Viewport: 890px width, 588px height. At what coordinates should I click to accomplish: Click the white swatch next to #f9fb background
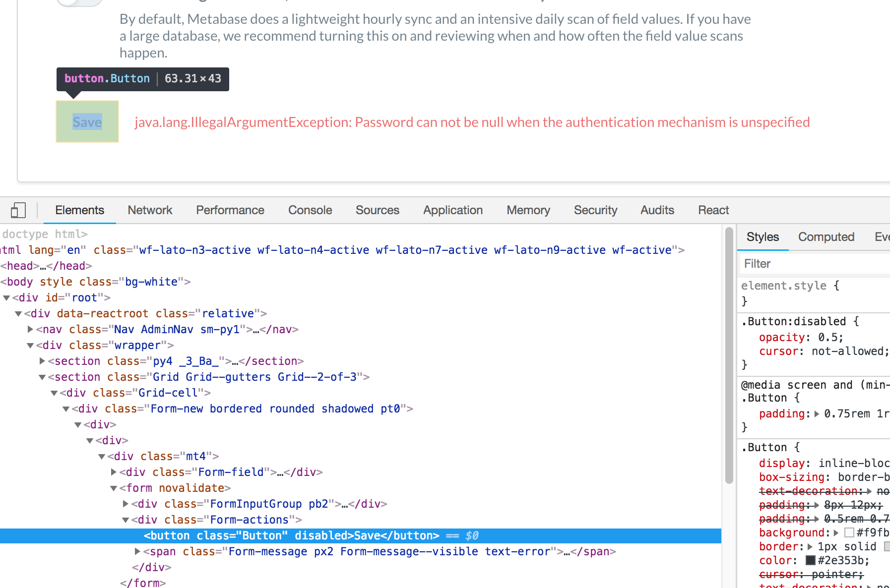pos(849,532)
